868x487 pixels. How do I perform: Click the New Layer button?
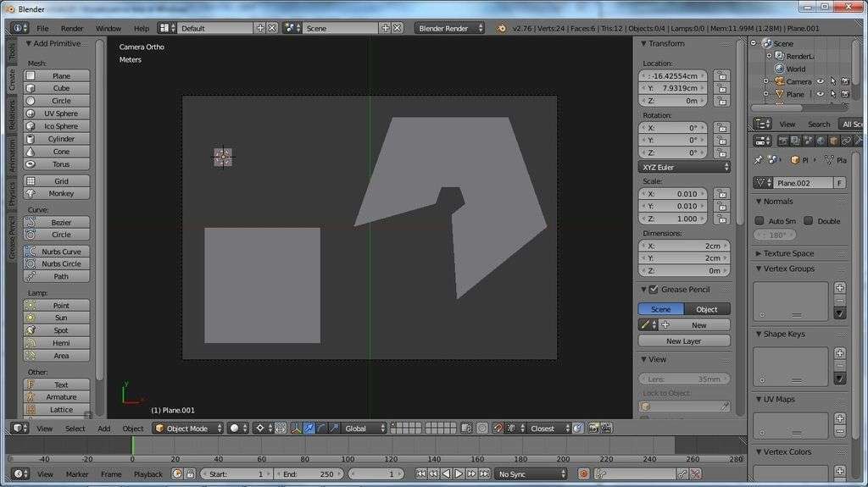pos(684,340)
